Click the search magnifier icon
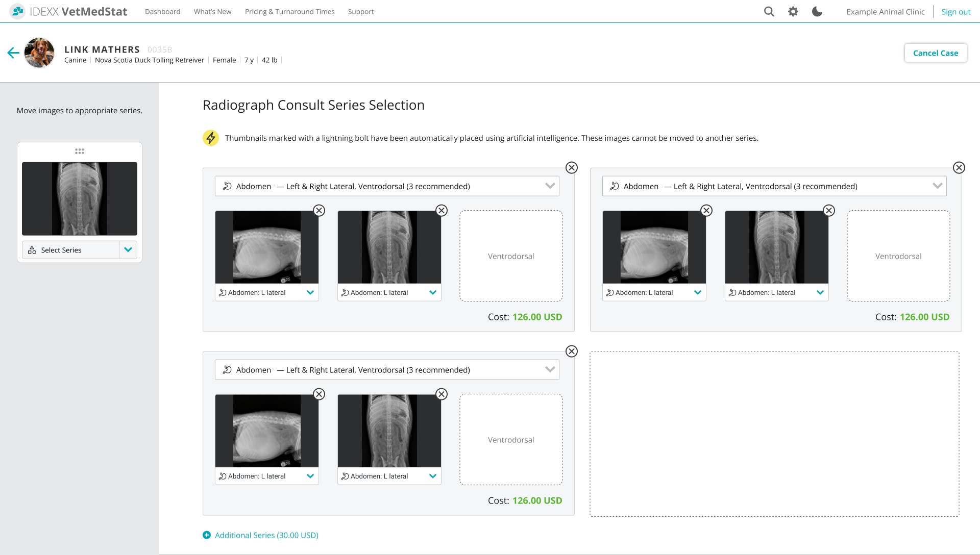This screenshot has height=555, width=980. [x=769, y=12]
